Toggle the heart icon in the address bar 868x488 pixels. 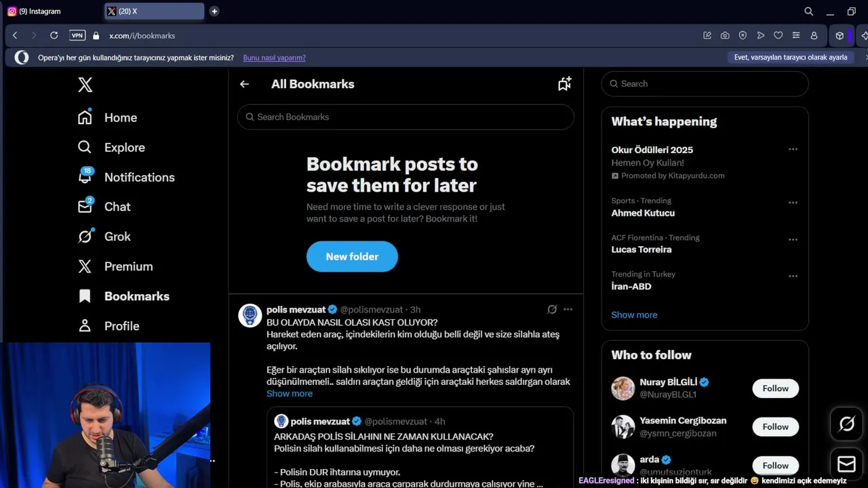[778, 35]
